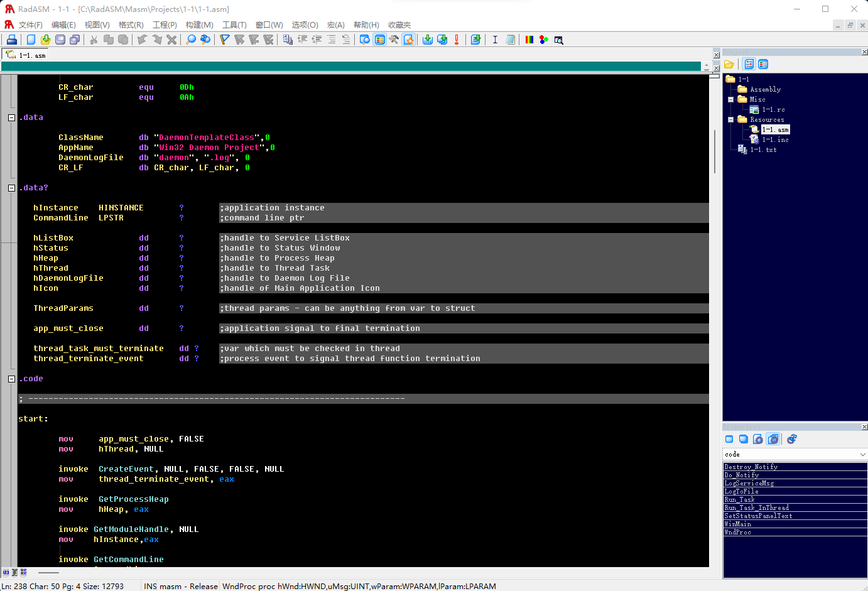Toggle bookmark with the yellow flag icon
The width and height of the screenshot is (868, 591).
point(224,40)
